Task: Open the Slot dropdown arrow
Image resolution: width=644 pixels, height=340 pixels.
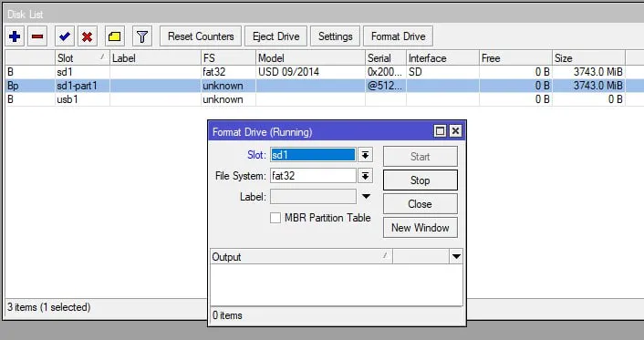Action: [x=365, y=155]
